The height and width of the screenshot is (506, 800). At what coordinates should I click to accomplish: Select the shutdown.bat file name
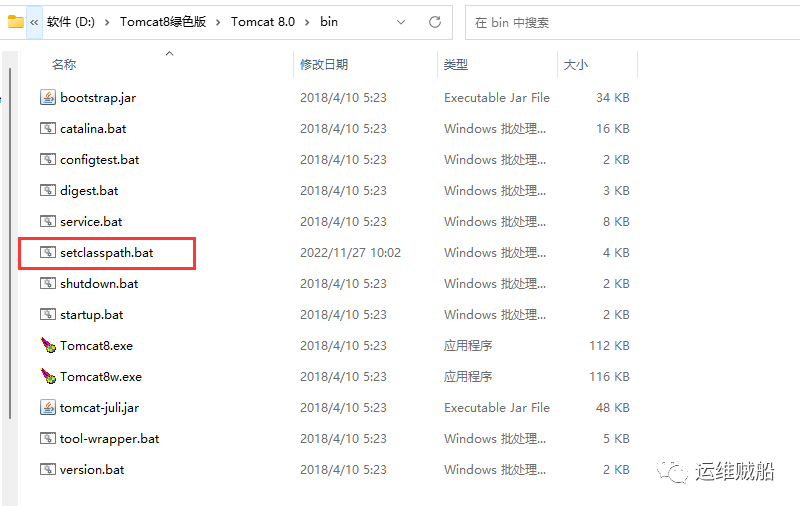[x=99, y=284]
